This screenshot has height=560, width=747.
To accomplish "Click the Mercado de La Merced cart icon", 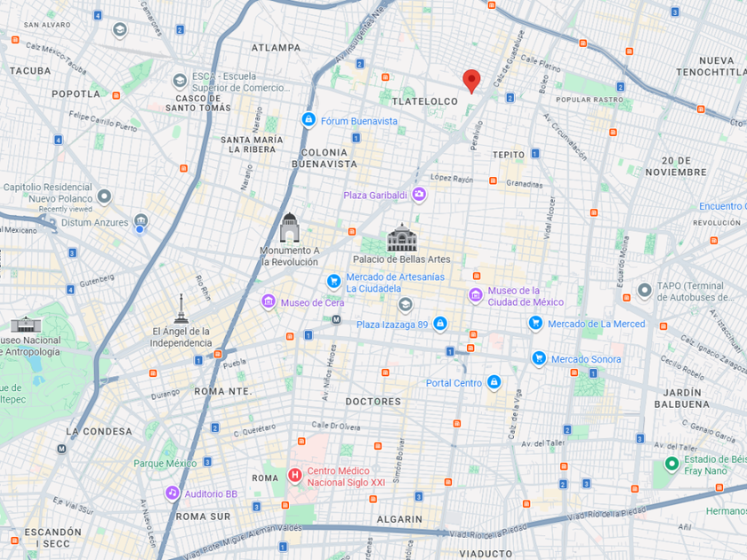I will pyautogui.click(x=536, y=323).
